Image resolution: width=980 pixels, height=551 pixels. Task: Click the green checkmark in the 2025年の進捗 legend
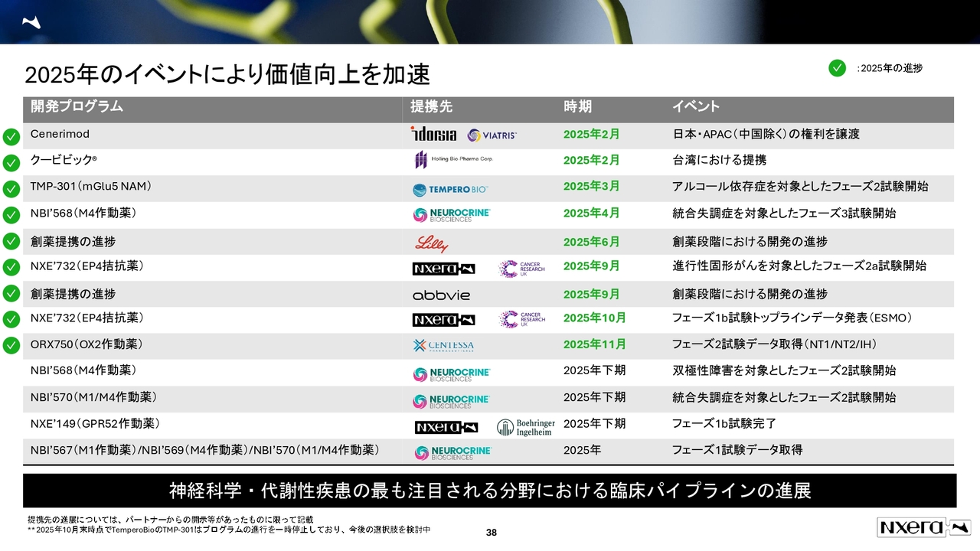click(837, 68)
